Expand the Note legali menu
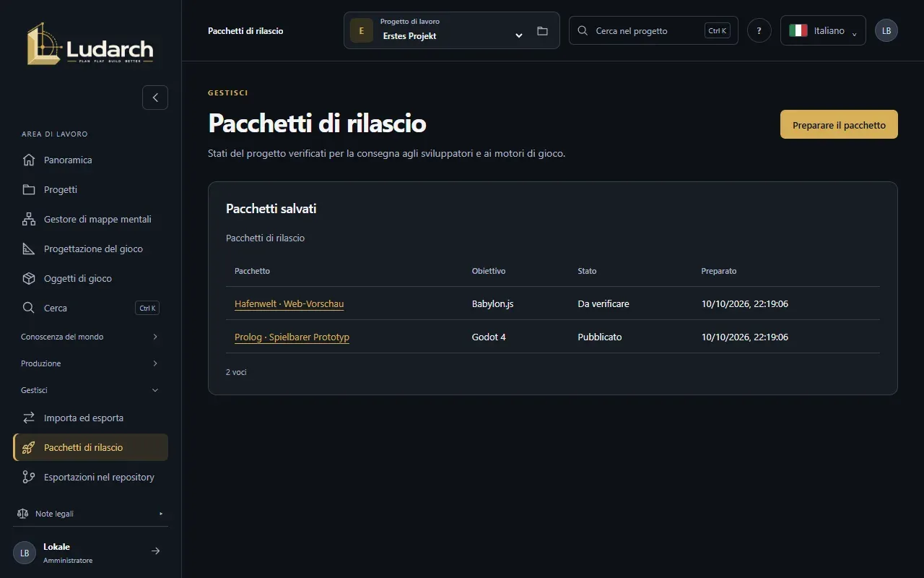 pos(90,514)
